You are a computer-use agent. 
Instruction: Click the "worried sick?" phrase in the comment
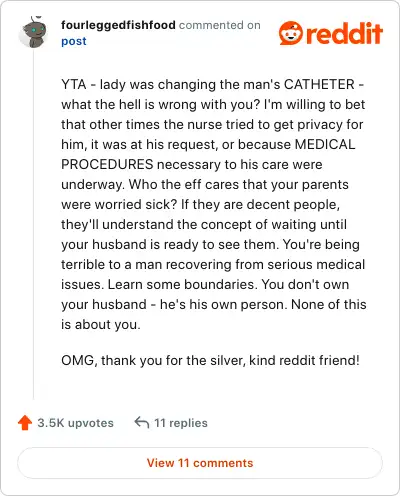pos(135,204)
